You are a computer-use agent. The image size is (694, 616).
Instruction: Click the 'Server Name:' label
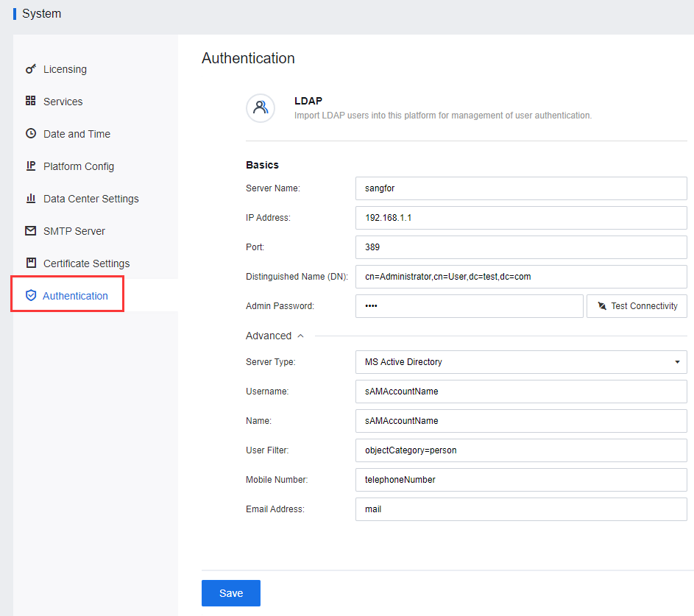(x=272, y=188)
